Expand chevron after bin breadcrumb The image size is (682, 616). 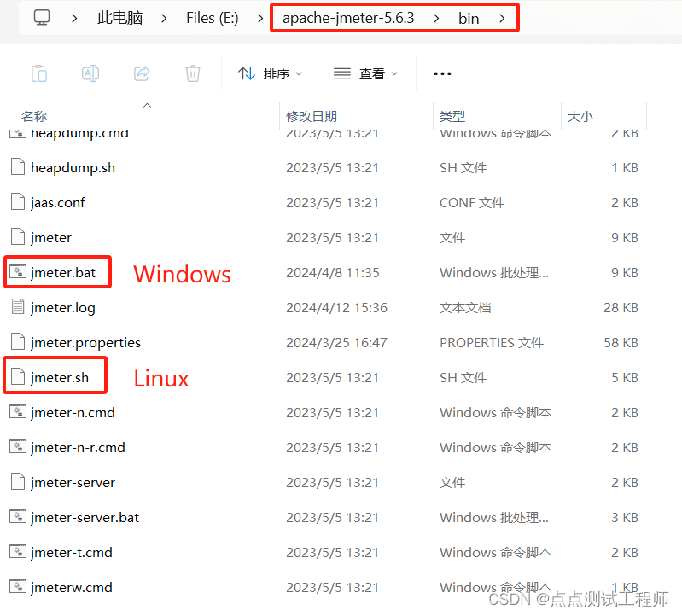coord(502,19)
